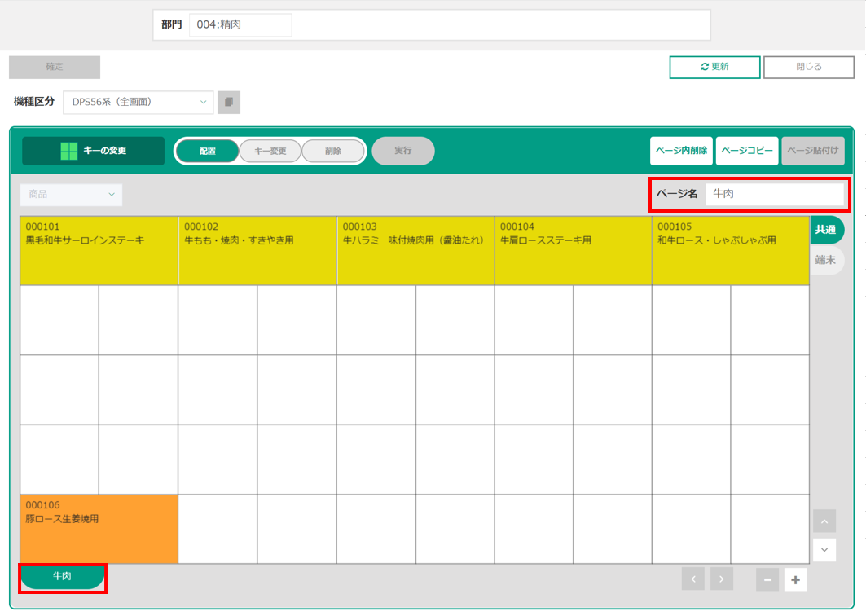
Task: Click the copy icon beside 機種区分 dropdown
Action: (229, 102)
